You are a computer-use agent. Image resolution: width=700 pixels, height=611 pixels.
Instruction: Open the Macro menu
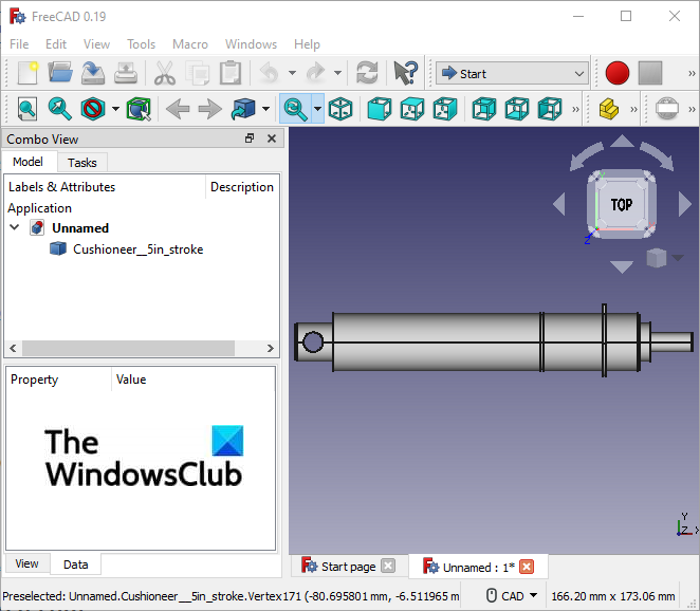tap(190, 44)
